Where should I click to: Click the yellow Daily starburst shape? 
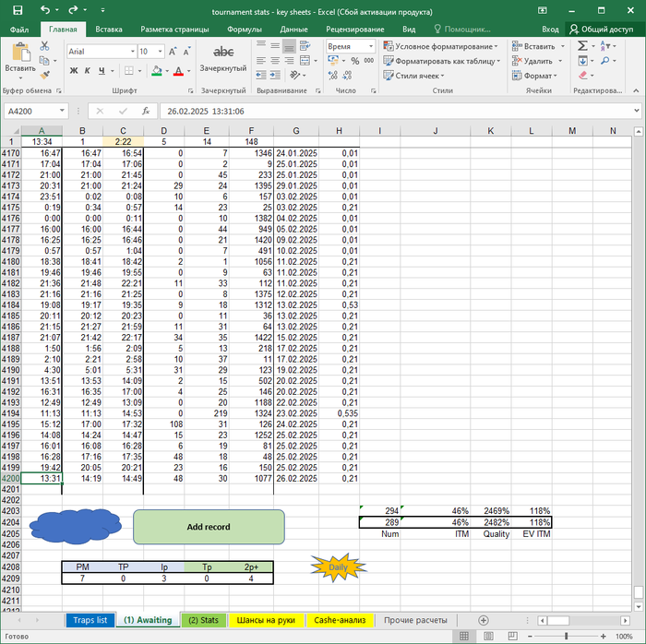338,567
